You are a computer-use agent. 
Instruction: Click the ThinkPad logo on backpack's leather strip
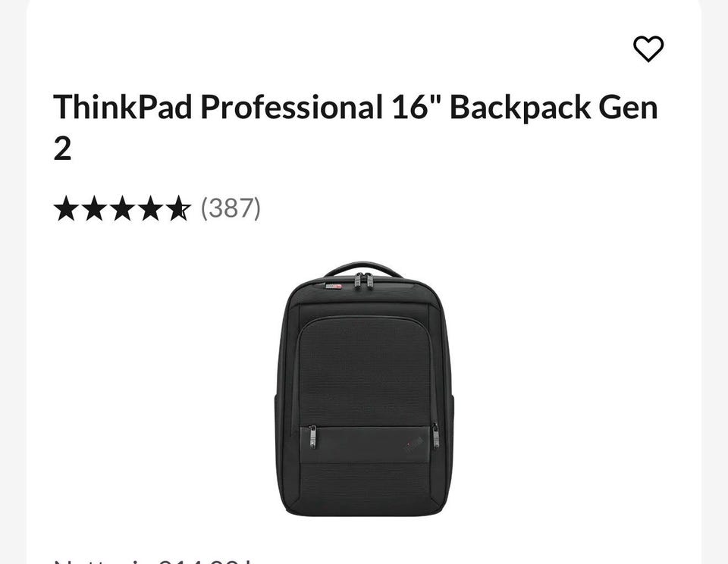tap(413, 445)
